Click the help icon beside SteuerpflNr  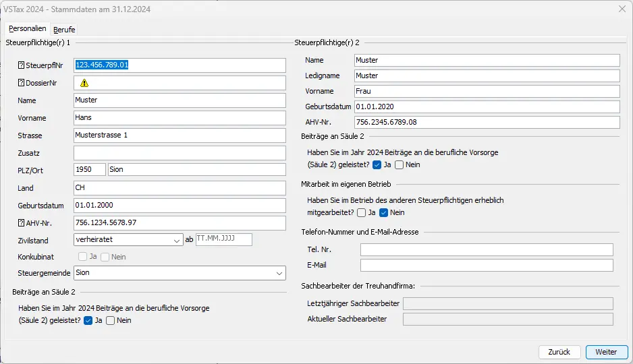click(21, 65)
